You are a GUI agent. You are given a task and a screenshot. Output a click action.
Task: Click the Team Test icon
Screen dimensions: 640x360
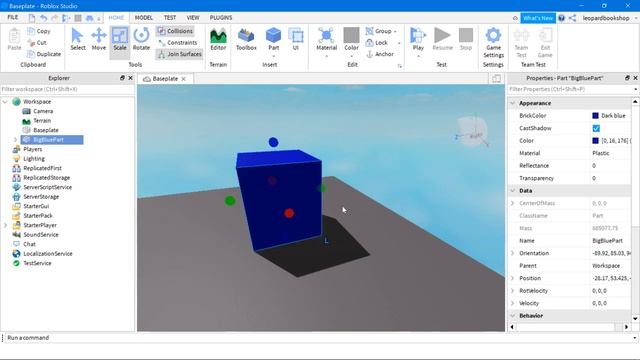pos(521,42)
